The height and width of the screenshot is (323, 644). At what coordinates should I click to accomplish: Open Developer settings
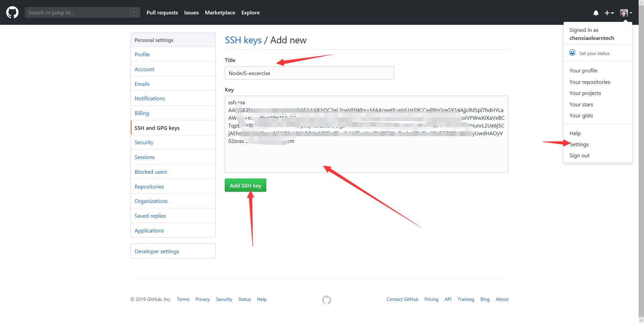click(173, 251)
